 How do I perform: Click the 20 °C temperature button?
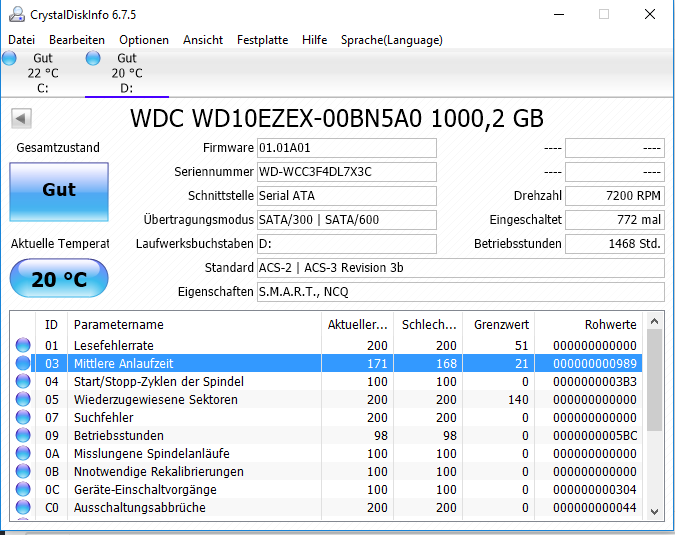(x=59, y=278)
